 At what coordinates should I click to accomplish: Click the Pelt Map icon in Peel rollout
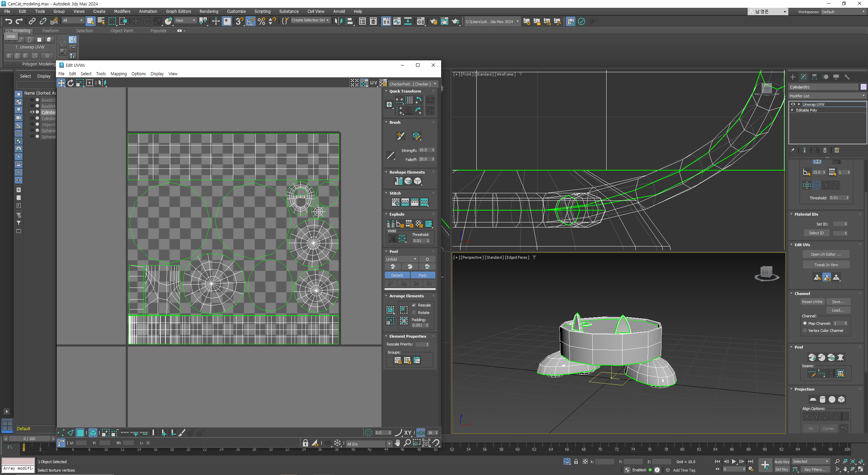pyautogui.click(x=841, y=357)
